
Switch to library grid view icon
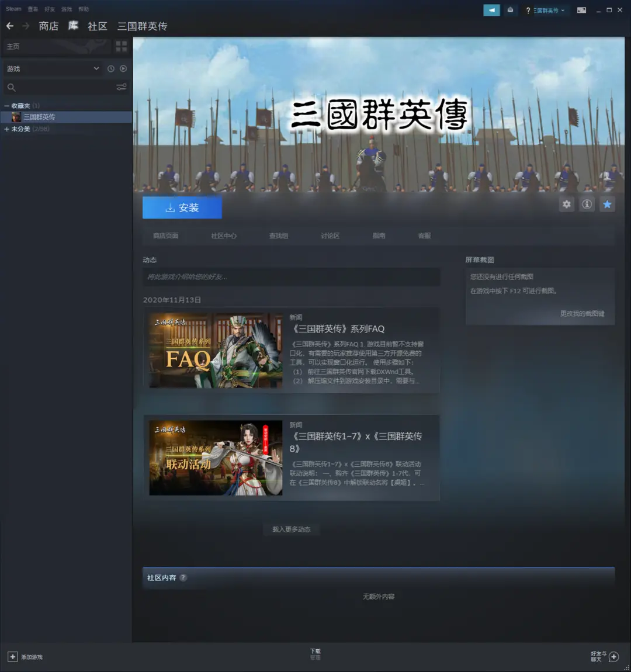[121, 46]
